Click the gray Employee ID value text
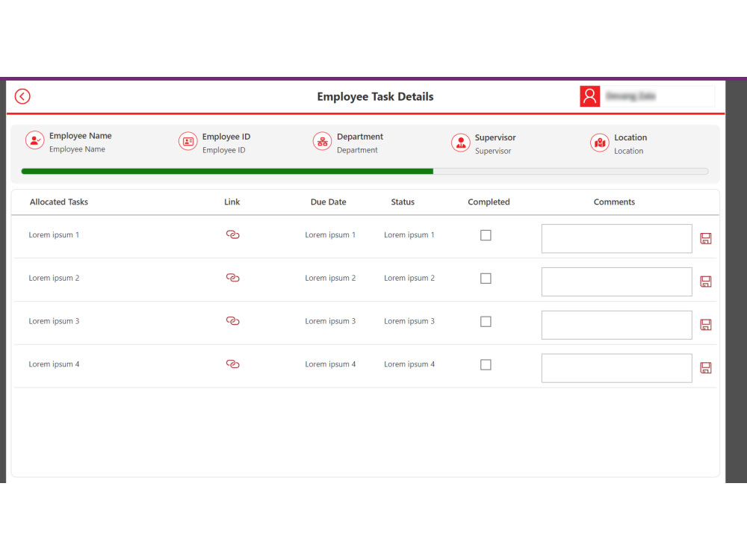747x560 pixels. [x=223, y=151]
